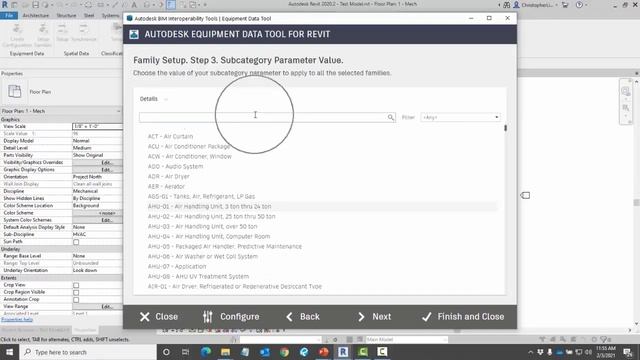This screenshot has width=640, height=360.
Task: Open Google Chrome from the taskbar
Action: (284, 352)
